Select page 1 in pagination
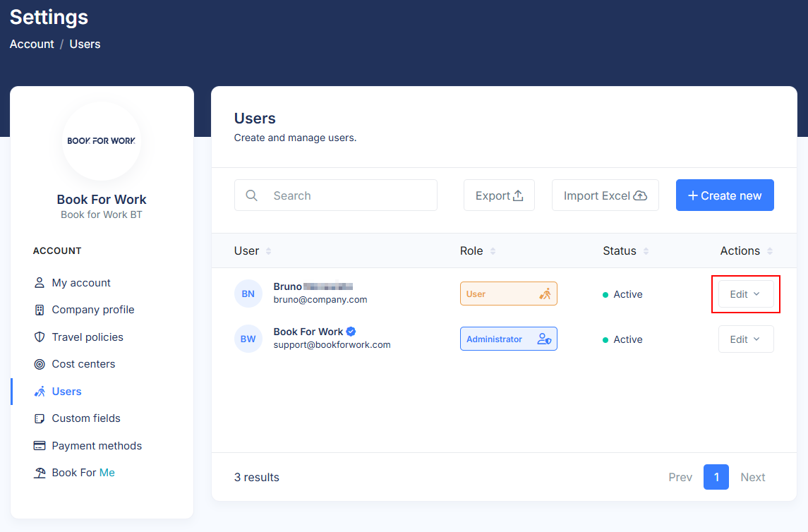 click(716, 477)
